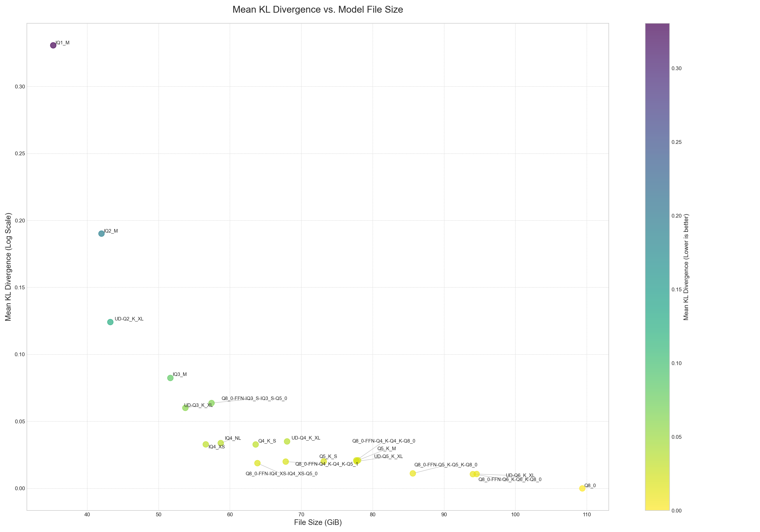Select the UD-Q2_K_XL data point
The width and height of the screenshot is (760, 532).
coord(110,322)
